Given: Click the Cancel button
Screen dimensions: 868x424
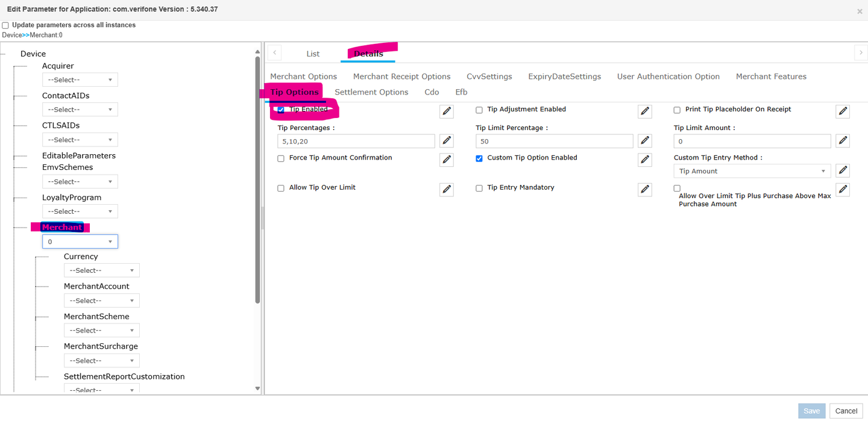Looking at the screenshot, I should click(846, 411).
